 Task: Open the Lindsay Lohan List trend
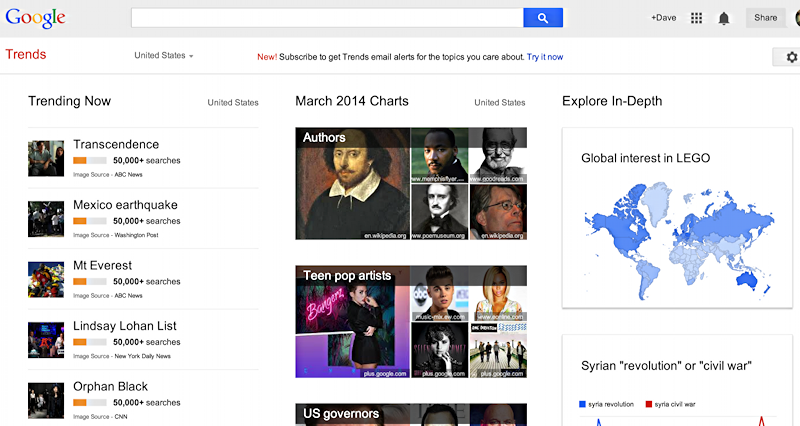[124, 326]
